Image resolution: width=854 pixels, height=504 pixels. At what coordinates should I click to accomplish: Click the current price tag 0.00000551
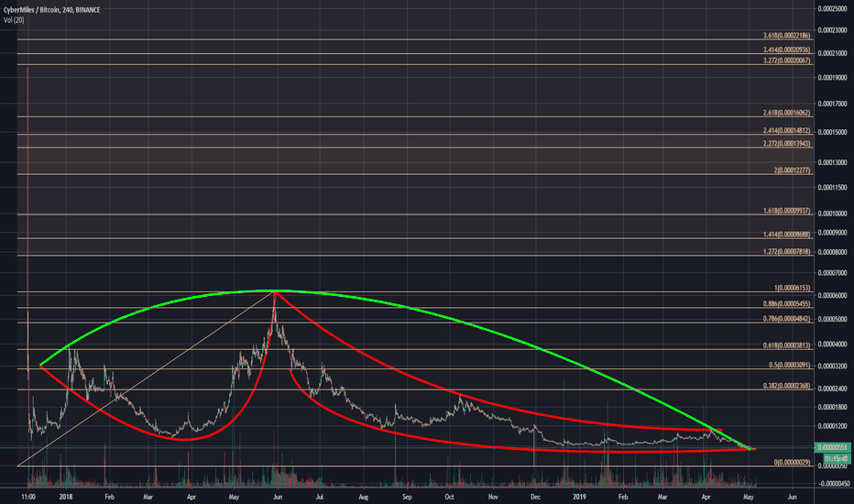[x=832, y=447]
